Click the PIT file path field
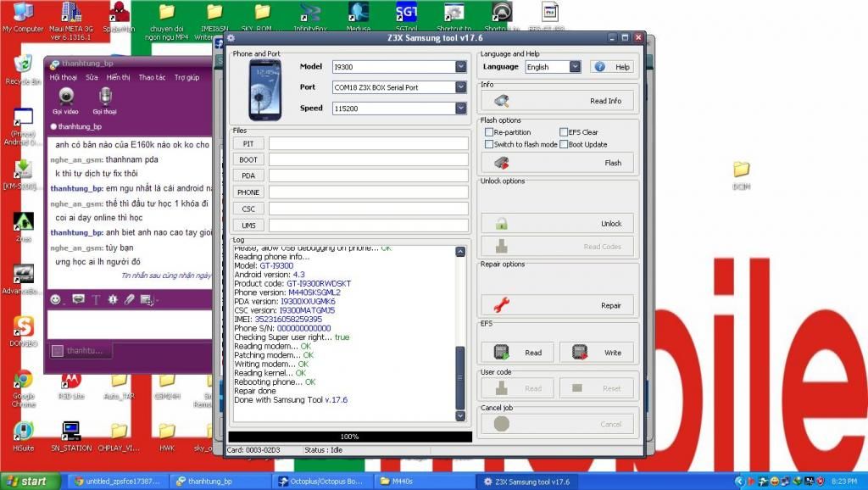Image resolution: width=868 pixels, height=490 pixels. pyautogui.click(x=369, y=143)
